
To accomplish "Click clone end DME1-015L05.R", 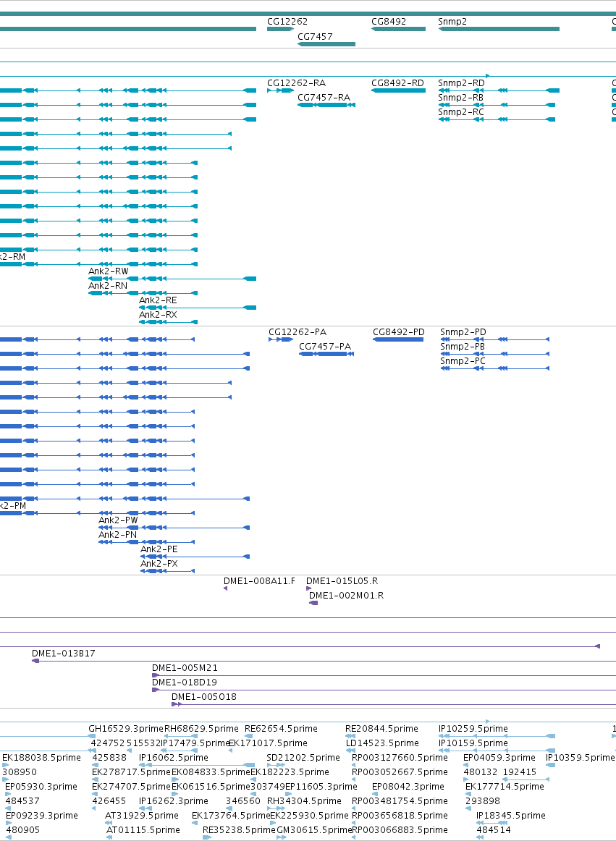I will [x=342, y=581].
